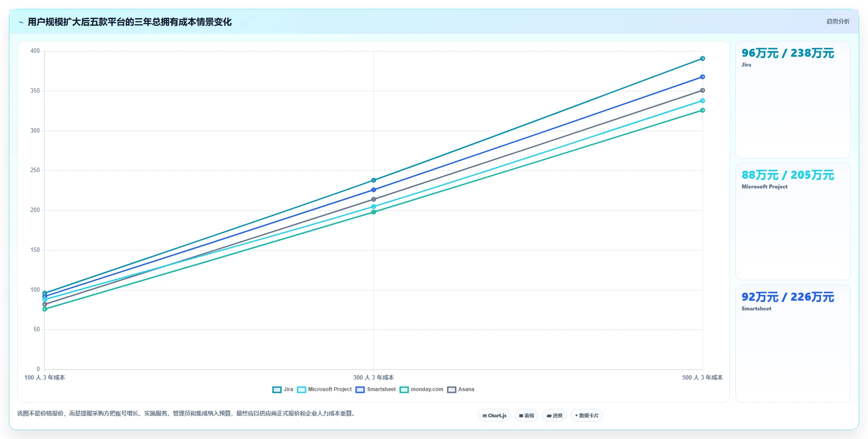
Task: Click the 100 人 3 年成本 axis label
Action: pos(45,377)
